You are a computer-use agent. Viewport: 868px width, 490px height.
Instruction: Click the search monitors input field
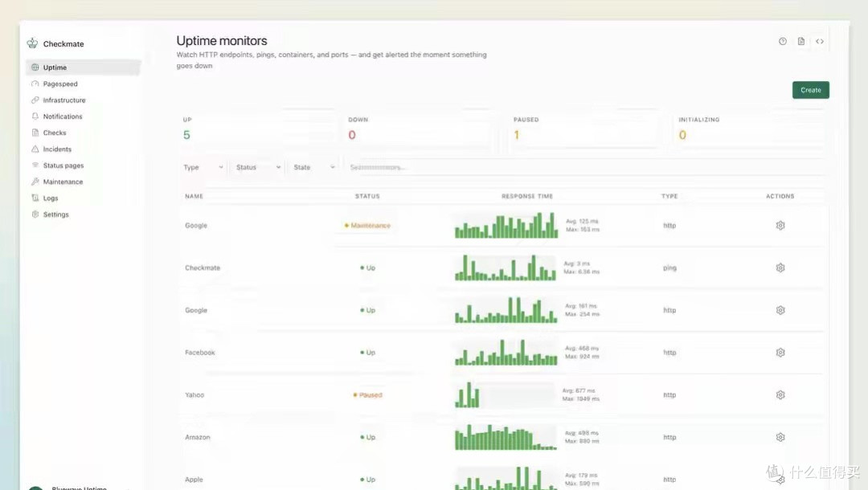584,167
